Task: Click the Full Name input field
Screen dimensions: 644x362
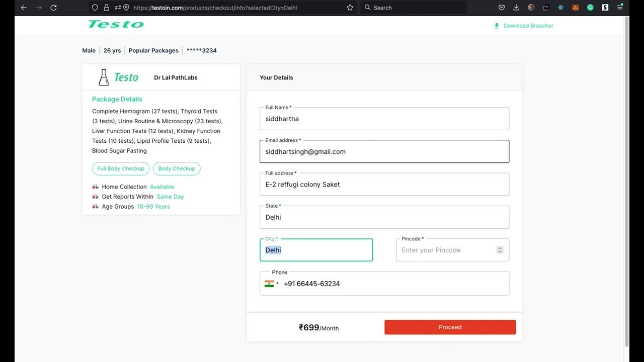Action: click(384, 119)
